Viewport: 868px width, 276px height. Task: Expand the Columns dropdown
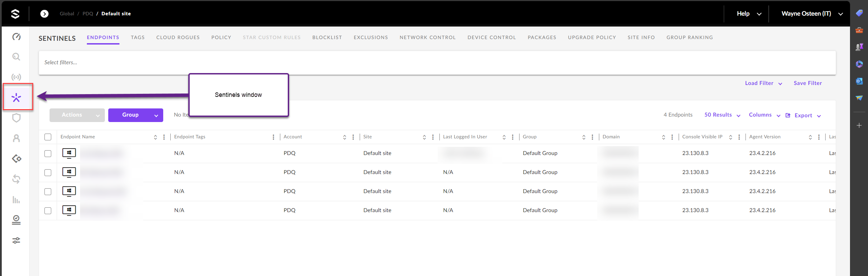coord(764,115)
